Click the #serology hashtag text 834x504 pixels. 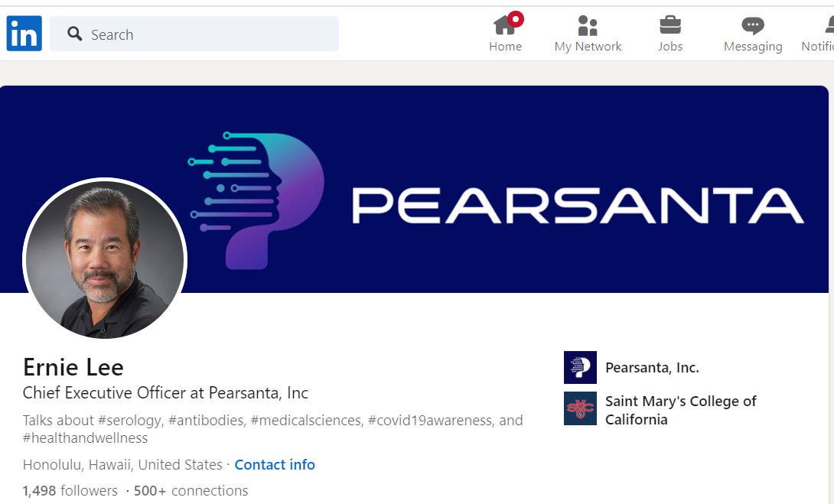coord(129,421)
